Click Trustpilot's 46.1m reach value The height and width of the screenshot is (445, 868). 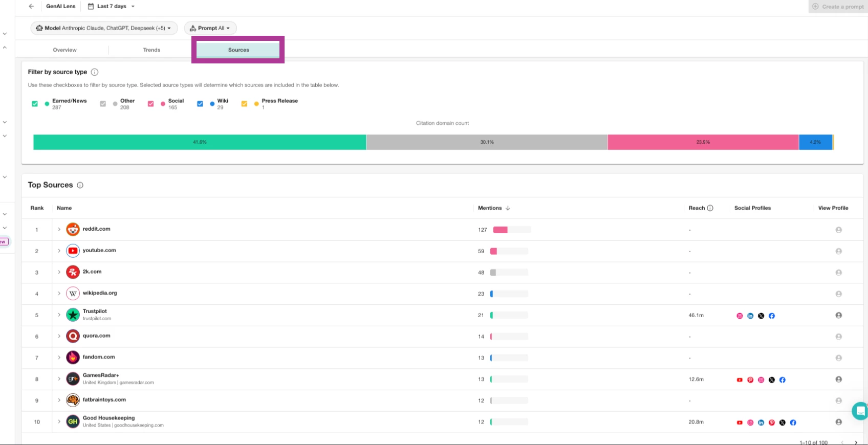tap(696, 315)
